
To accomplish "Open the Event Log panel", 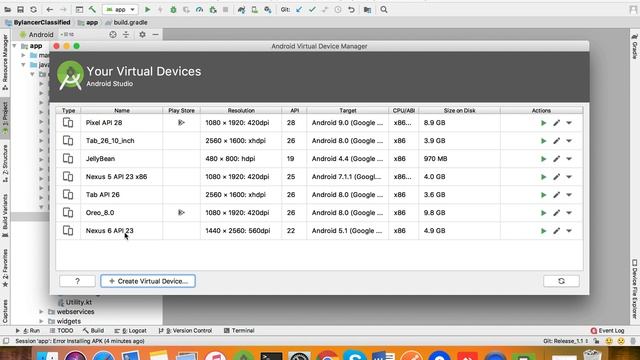I will tap(608, 331).
